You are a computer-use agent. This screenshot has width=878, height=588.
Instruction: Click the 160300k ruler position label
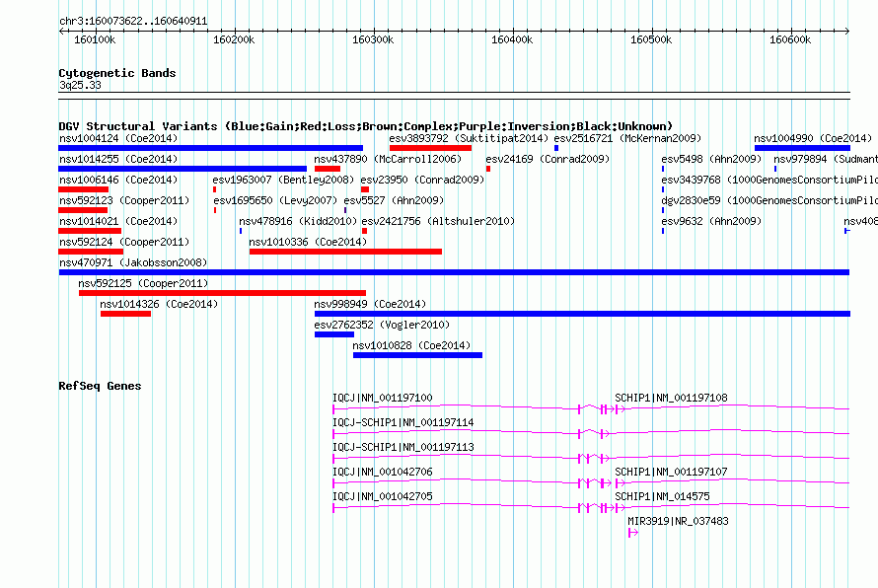tap(373, 39)
